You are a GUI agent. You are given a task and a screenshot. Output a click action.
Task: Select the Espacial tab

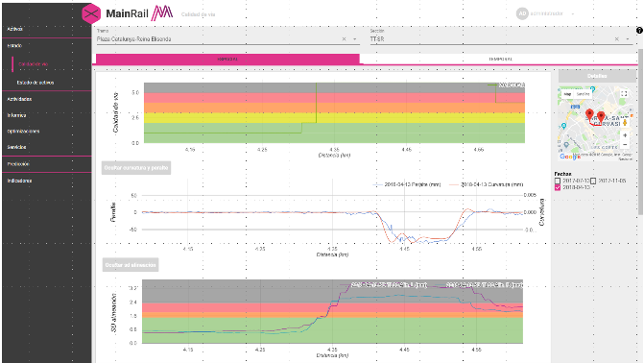pyautogui.click(x=227, y=59)
